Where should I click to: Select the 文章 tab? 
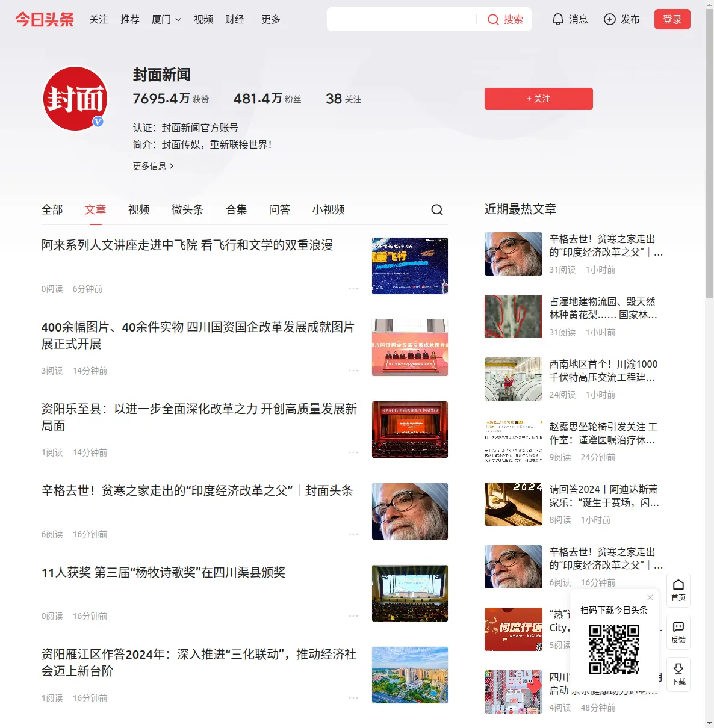tap(96, 209)
